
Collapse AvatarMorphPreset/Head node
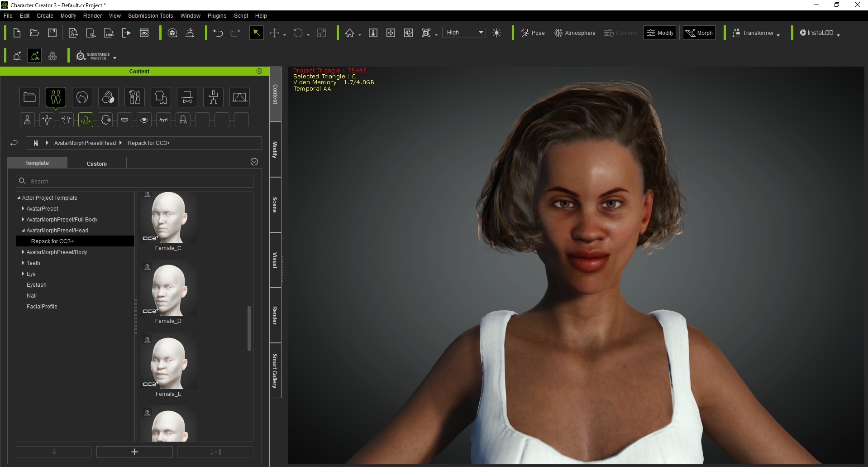(23, 230)
